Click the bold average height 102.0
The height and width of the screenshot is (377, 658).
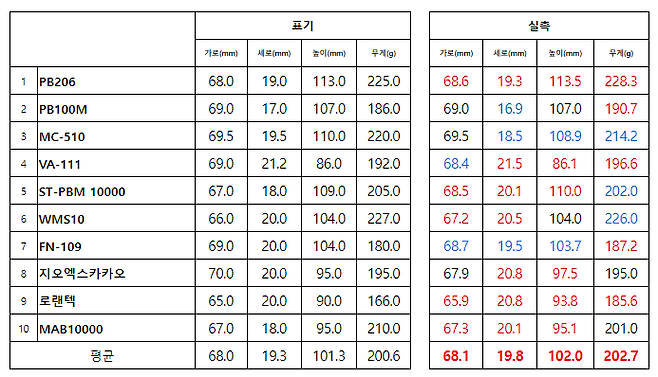click(x=565, y=356)
